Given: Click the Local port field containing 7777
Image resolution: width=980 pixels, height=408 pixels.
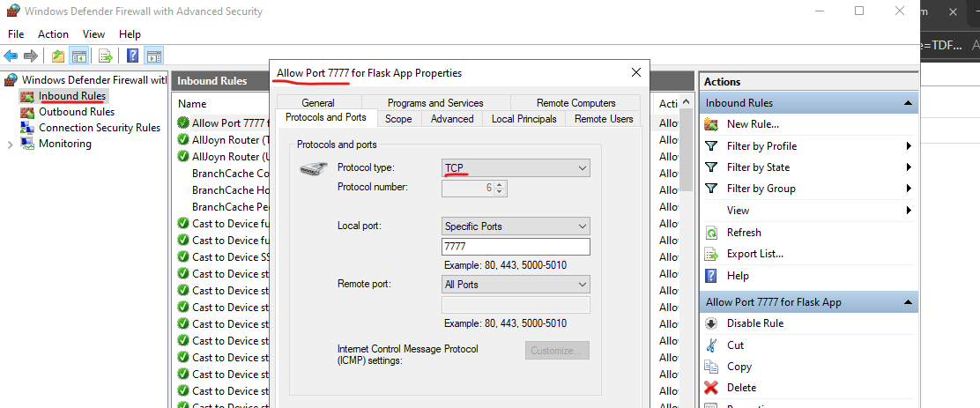Looking at the screenshot, I should tap(516, 247).
